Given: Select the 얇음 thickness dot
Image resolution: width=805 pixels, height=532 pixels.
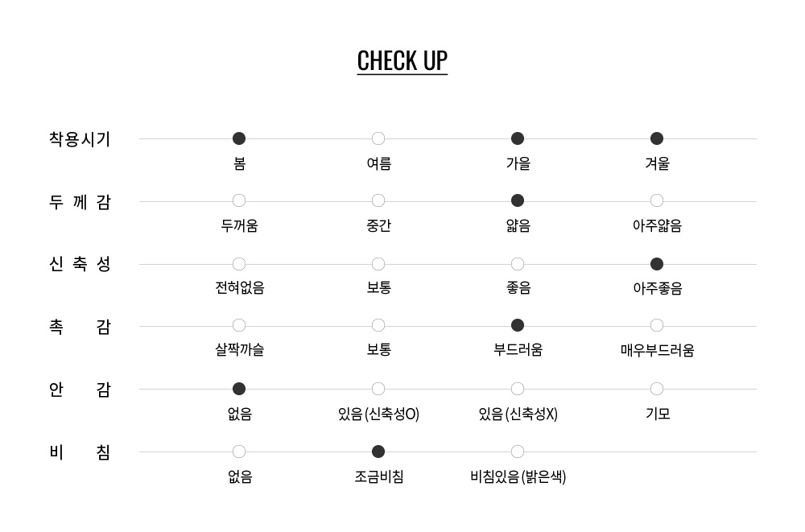Looking at the screenshot, I should point(518,200).
